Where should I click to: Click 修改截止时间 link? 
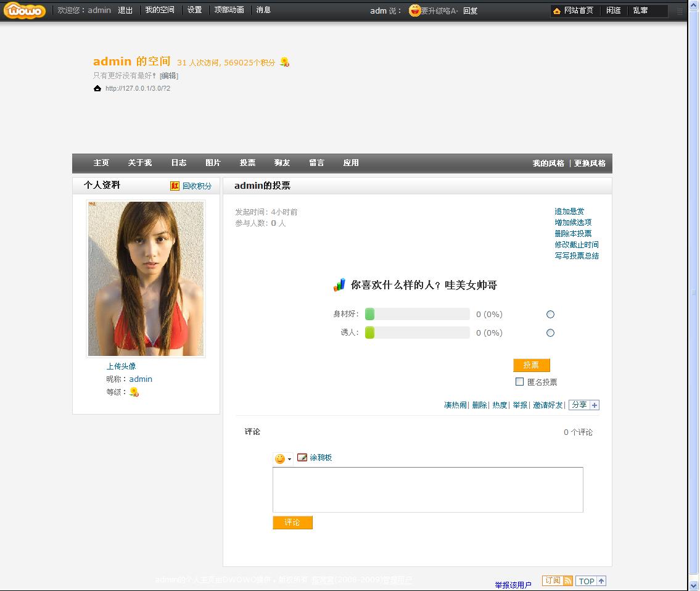pyautogui.click(x=577, y=245)
